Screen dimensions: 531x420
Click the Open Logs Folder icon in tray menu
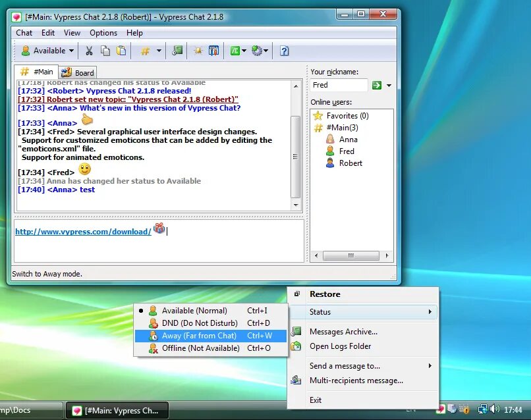pos(296,346)
